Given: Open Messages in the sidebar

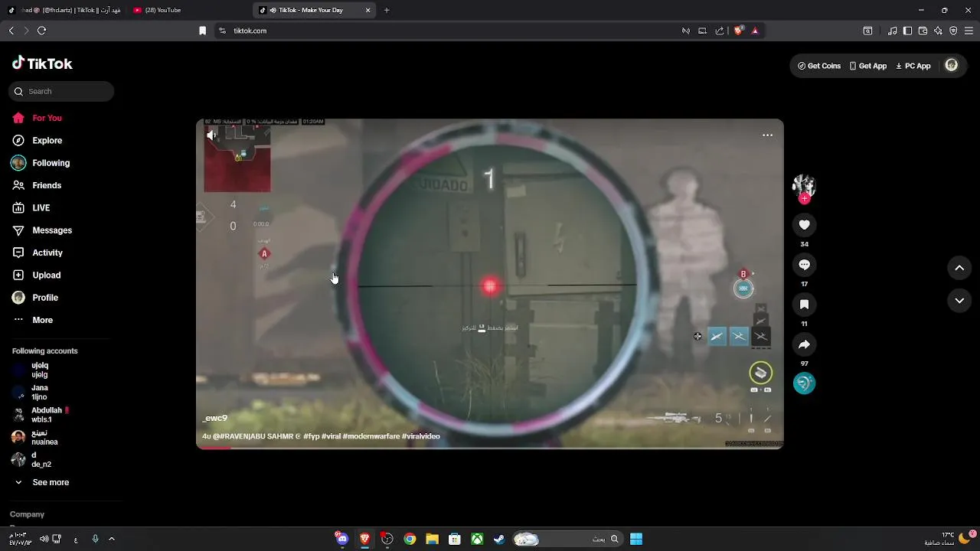Looking at the screenshot, I should click(x=42, y=230).
